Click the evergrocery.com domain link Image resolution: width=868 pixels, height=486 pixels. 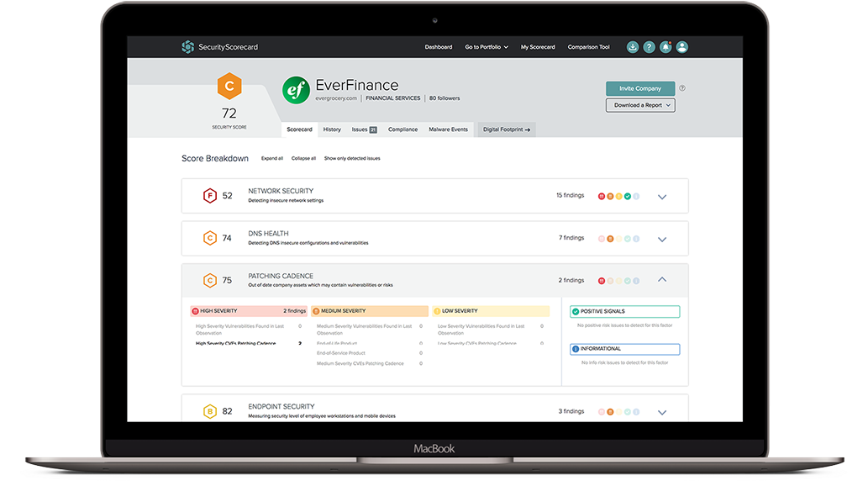point(336,98)
